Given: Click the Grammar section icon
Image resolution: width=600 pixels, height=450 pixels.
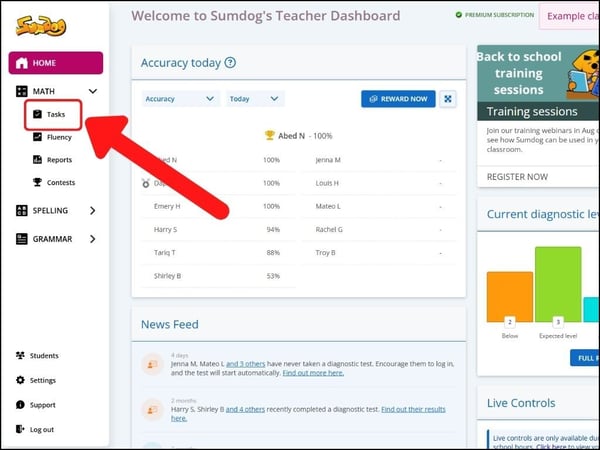Looking at the screenshot, I should pyautogui.click(x=21, y=239).
